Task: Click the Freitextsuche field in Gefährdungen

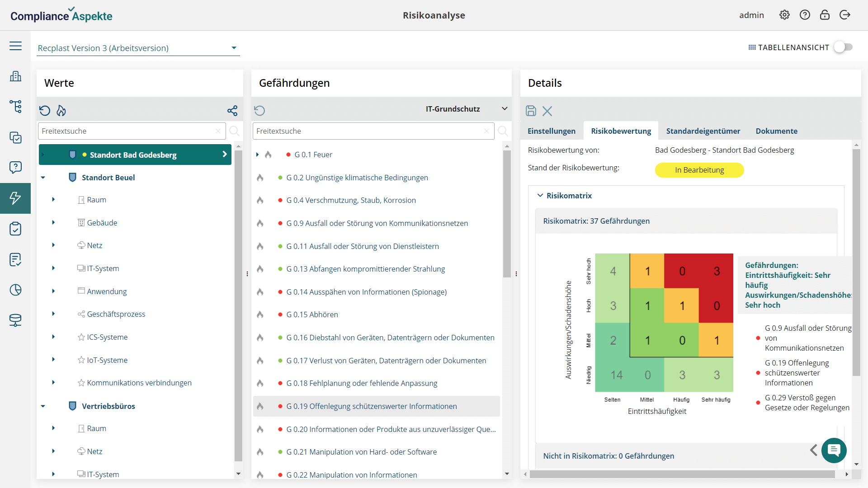Action: [371, 131]
